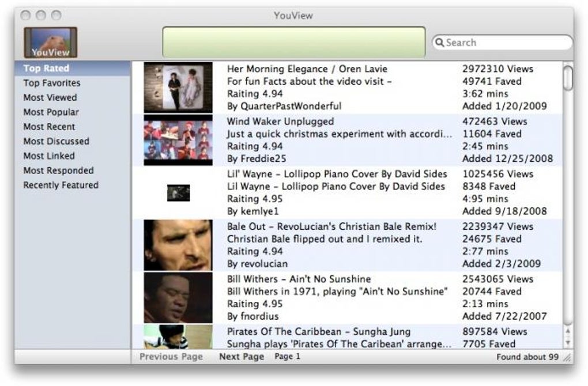The width and height of the screenshot is (588, 386).
Task: Click 'By kemlye1' author text
Action: click(x=252, y=211)
